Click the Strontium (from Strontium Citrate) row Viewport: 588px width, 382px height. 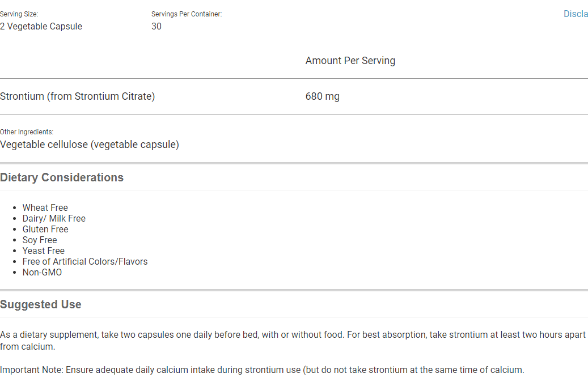coord(78,96)
